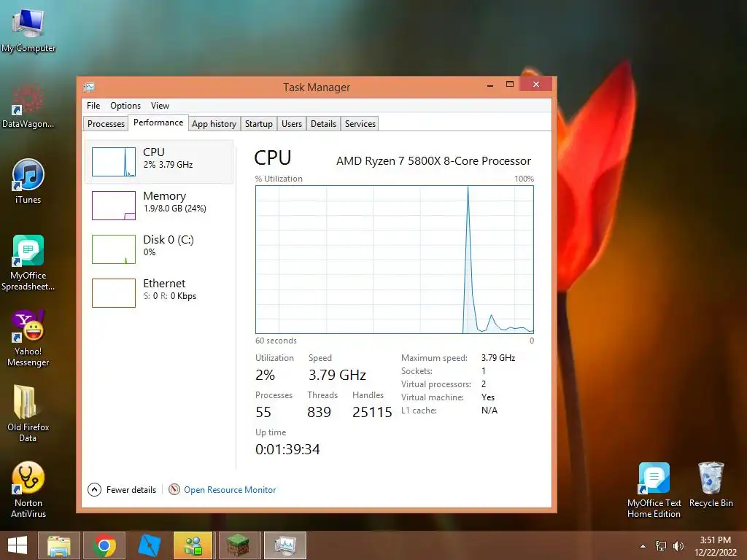Launch Yahoo! Messenger shortcut
Screen dimensions: 747x560
(28, 338)
